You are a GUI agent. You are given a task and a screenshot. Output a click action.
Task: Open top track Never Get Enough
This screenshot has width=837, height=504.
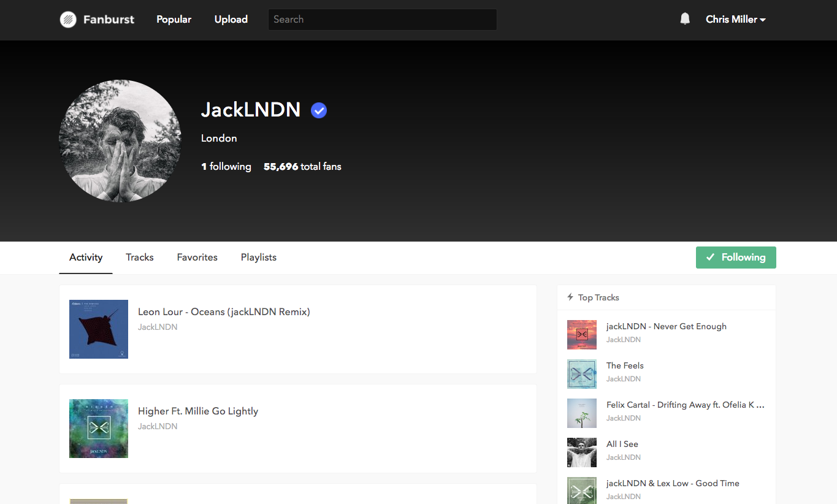[667, 327]
